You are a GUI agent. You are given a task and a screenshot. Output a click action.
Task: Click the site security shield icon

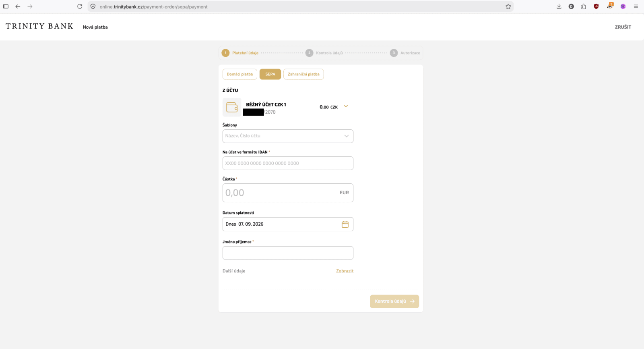point(93,6)
